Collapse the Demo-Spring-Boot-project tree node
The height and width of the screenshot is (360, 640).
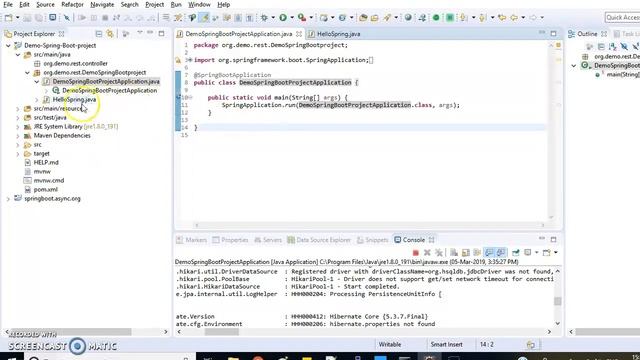coord(8,46)
